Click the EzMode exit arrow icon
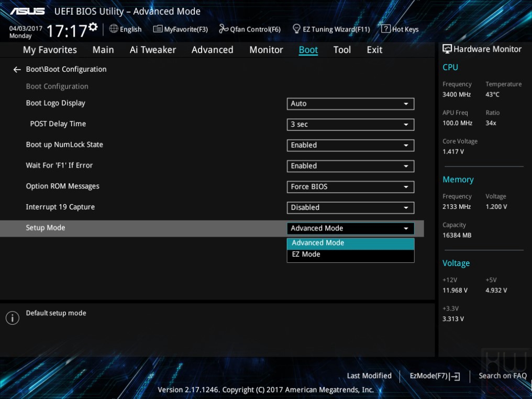The height and width of the screenshot is (399, 532). pos(456,376)
